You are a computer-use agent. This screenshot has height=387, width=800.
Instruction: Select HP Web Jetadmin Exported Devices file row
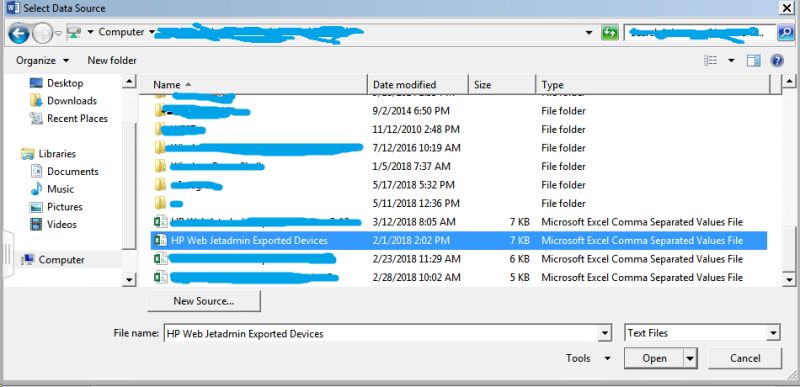459,240
